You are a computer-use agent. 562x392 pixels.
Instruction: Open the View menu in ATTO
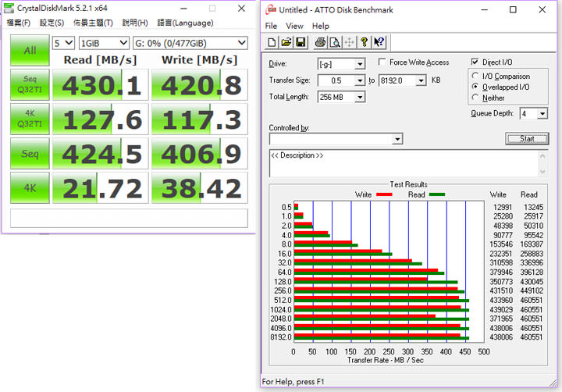(294, 27)
